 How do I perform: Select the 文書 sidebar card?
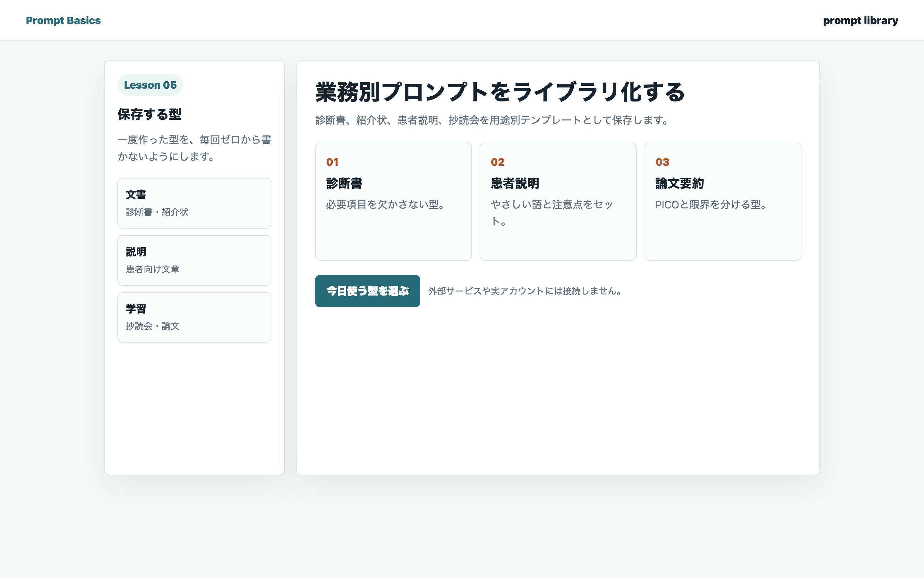[194, 203]
